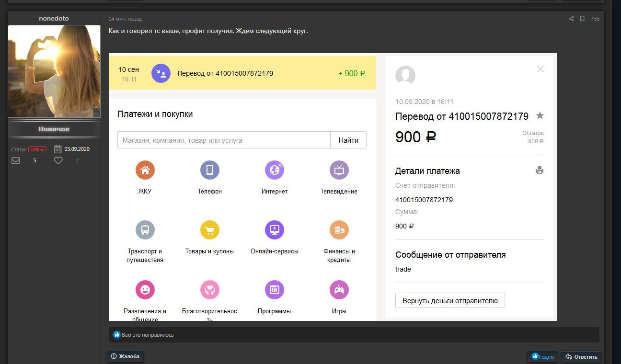
Task: Click the 10 сен 16:11 date in the yellow row
Action: [129, 74]
